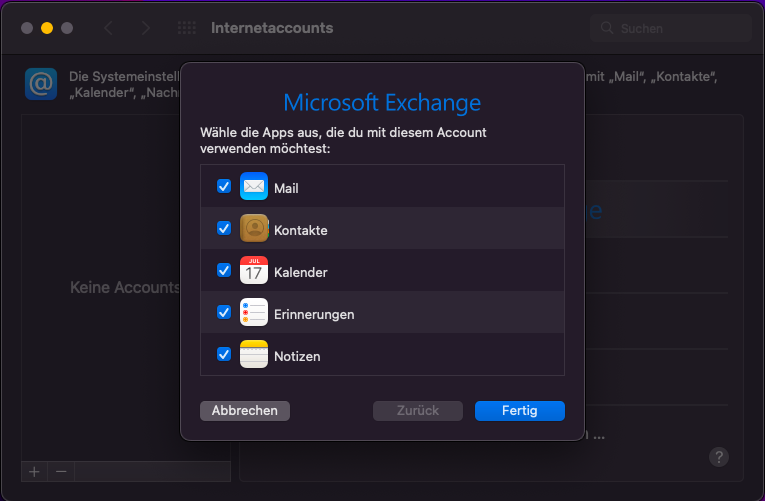Image resolution: width=765 pixels, height=501 pixels.
Task: Uncheck the Mail checkbox
Action: 224,186
